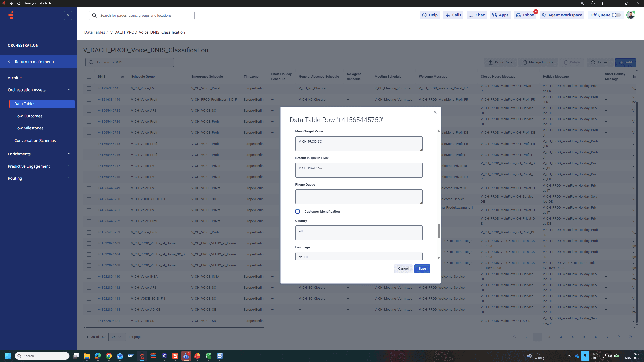Open Help from the top bar
This screenshot has width=644, height=362.
[430, 15]
